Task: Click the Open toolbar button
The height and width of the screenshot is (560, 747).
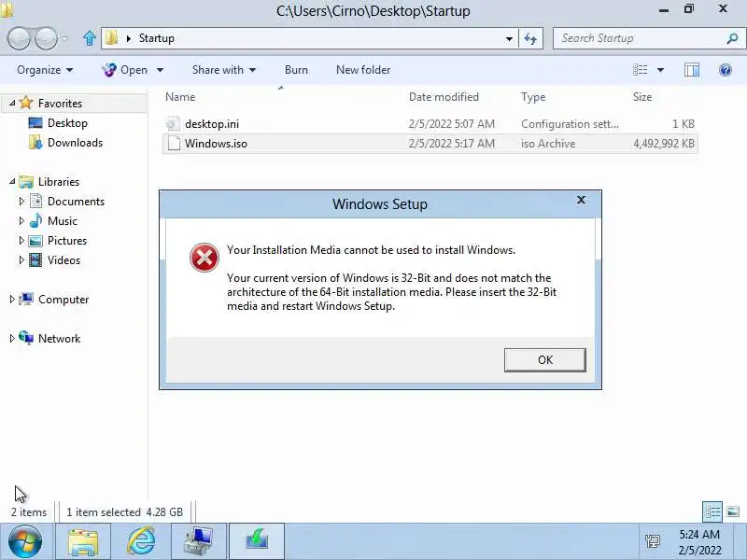Action: [125, 70]
